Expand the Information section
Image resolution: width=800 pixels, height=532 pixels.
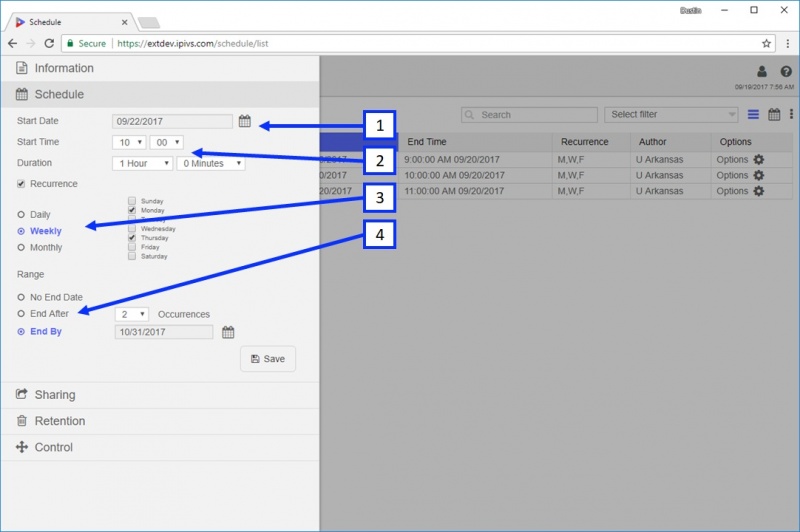coord(160,68)
